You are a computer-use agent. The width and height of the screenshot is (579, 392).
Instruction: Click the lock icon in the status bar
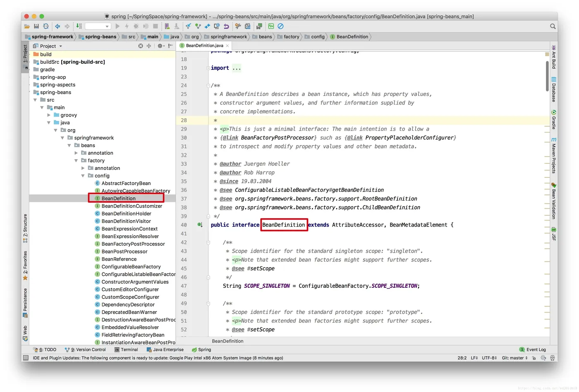tap(534, 358)
